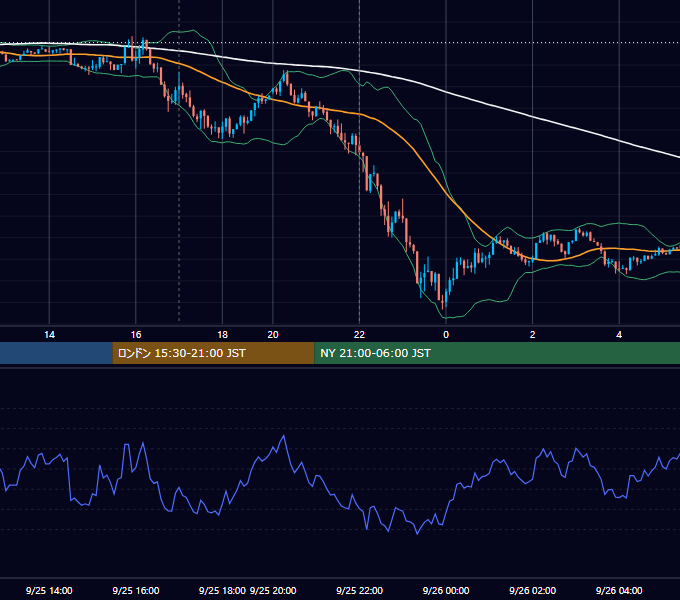Screen dimensions: 680x600
Task: Click the '9/25 20:00' date label
Action: click(273, 590)
